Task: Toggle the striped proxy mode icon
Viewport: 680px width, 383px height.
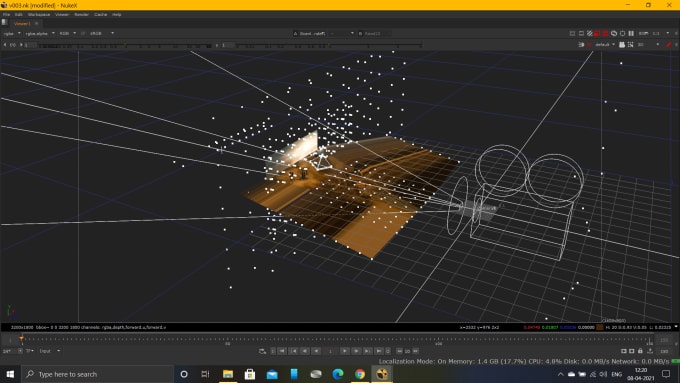Action: 589,33
